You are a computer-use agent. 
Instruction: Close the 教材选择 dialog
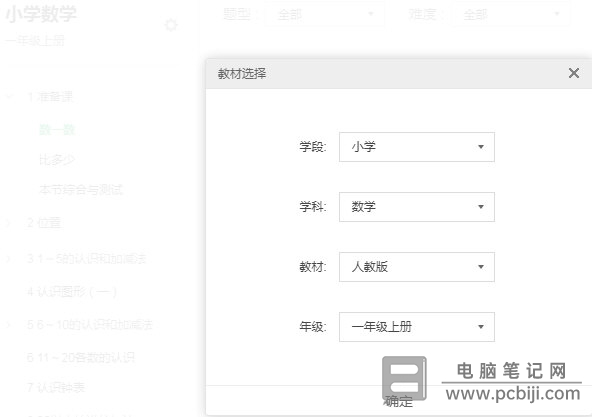tap(574, 73)
